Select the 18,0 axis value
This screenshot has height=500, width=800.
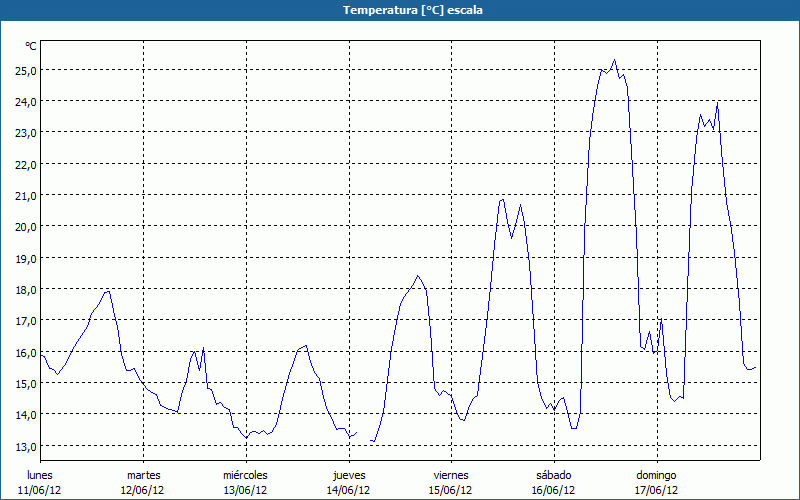26,289
